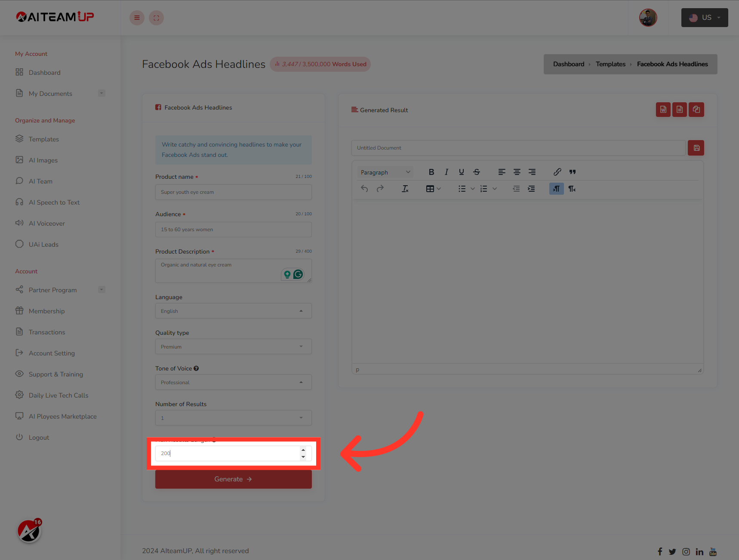Expand the Tone of Voice dropdown
Image resolution: width=739 pixels, height=560 pixels.
pyautogui.click(x=233, y=382)
